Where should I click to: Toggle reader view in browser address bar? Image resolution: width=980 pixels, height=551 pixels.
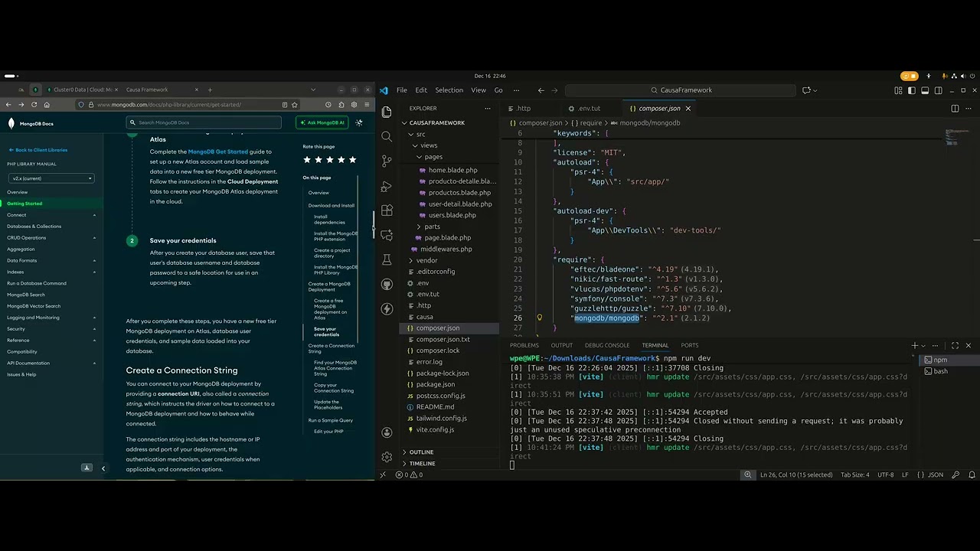click(x=285, y=105)
